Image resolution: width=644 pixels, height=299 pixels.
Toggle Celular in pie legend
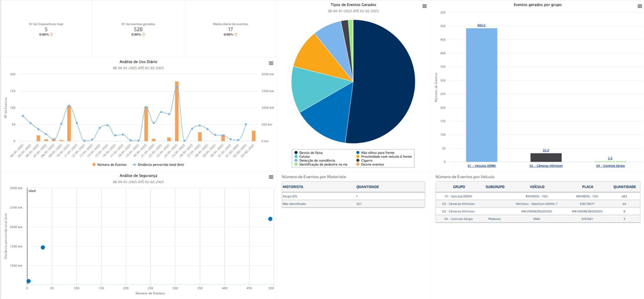point(302,157)
